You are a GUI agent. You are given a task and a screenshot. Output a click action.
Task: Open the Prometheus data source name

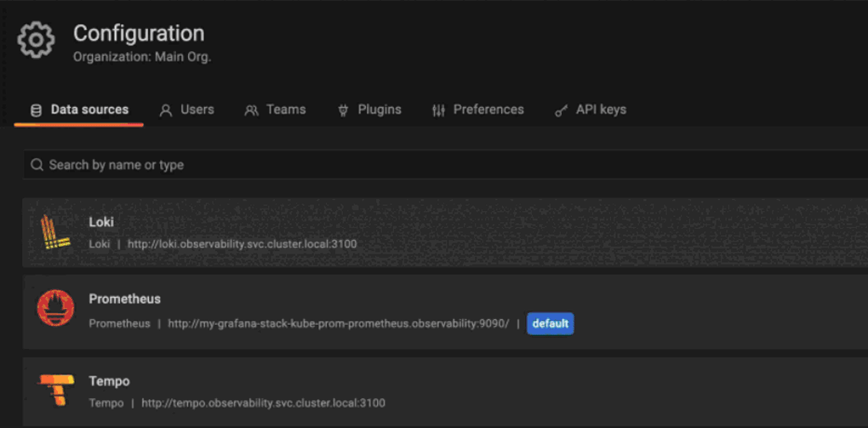[x=124, y=299]
